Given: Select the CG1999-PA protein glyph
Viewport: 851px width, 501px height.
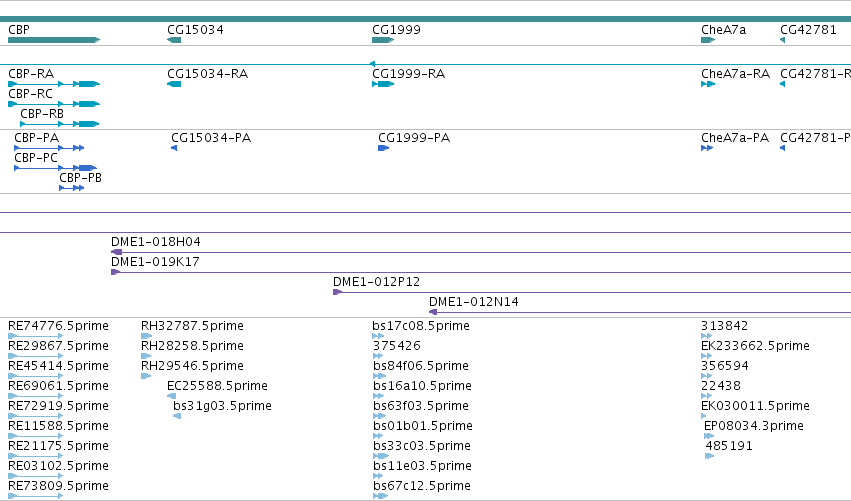Looking at the screenshot, I should point(384,148).
